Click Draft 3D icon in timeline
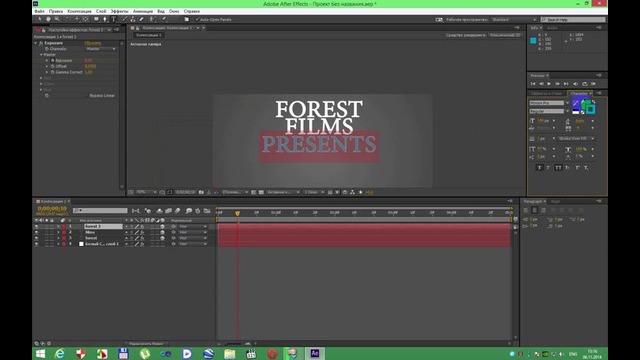This screenshot has height=360, width=640. [x=148, y=211]
